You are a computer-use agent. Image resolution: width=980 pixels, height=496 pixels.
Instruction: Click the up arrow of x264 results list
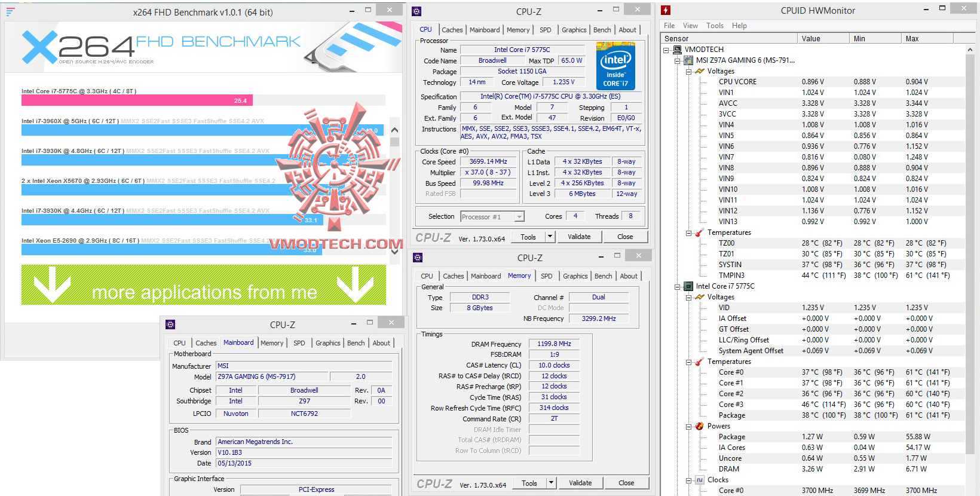tap(394, 130)
